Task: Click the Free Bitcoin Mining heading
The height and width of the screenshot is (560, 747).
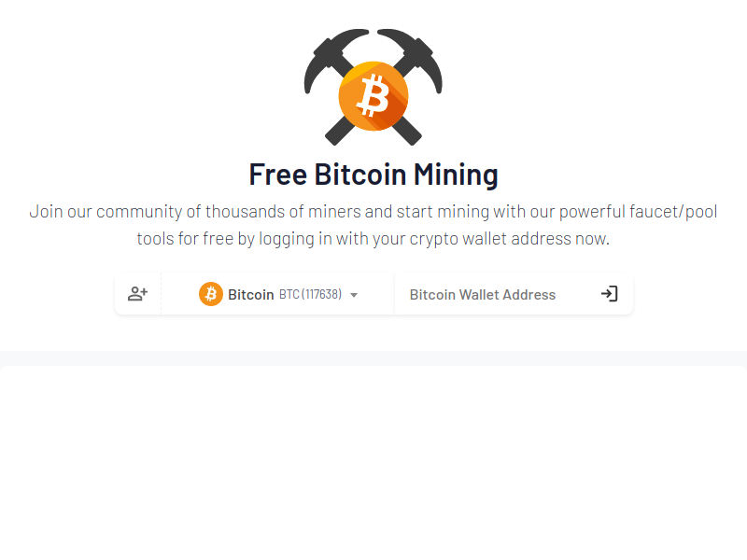Action: [x=373, y=175]
